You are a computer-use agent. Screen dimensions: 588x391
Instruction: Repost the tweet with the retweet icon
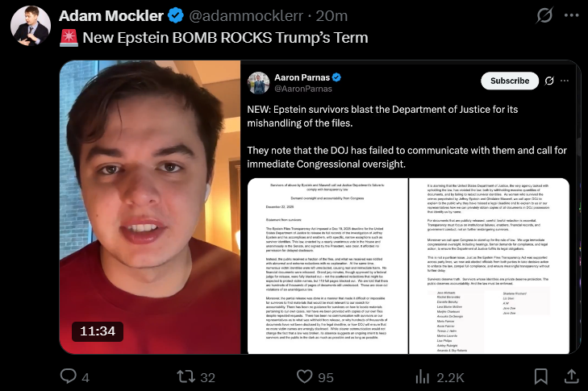186,376
